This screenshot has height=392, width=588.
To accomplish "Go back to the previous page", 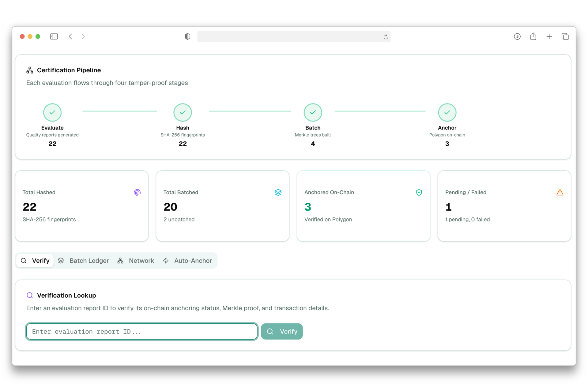I will click(70, 36).
